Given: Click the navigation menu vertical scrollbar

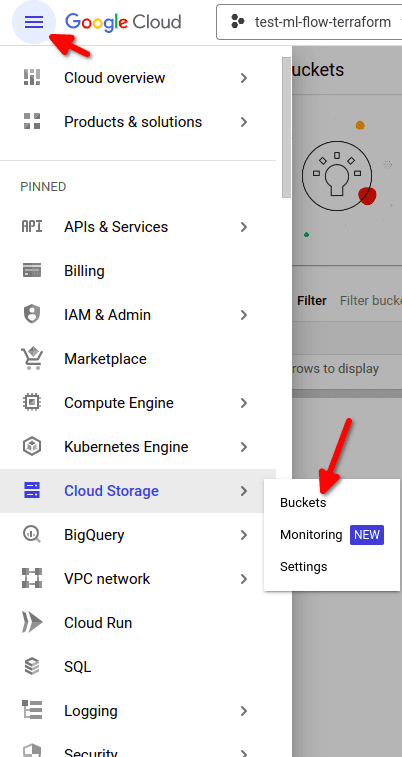Looking at the screenshot, I should (x=286, y=127).
